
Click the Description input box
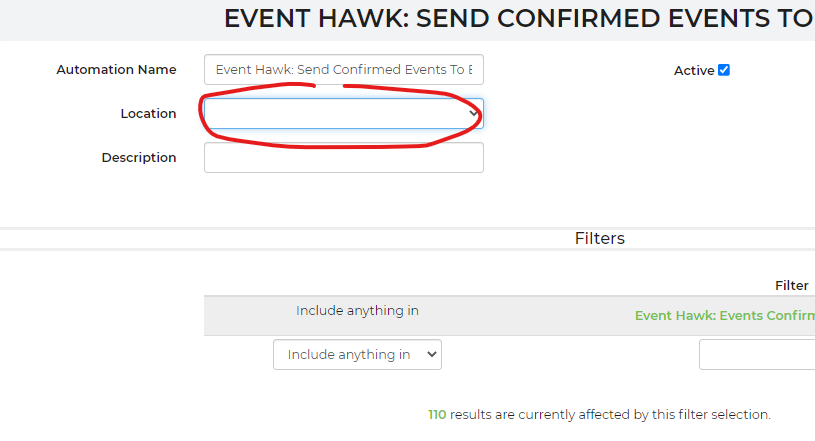click(343, 158)
